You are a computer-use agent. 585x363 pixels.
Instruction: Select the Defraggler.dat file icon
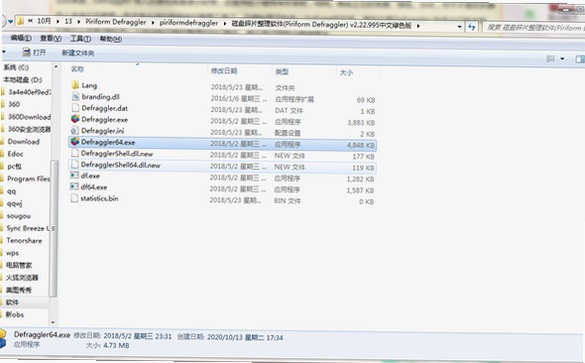pos(75,108)
